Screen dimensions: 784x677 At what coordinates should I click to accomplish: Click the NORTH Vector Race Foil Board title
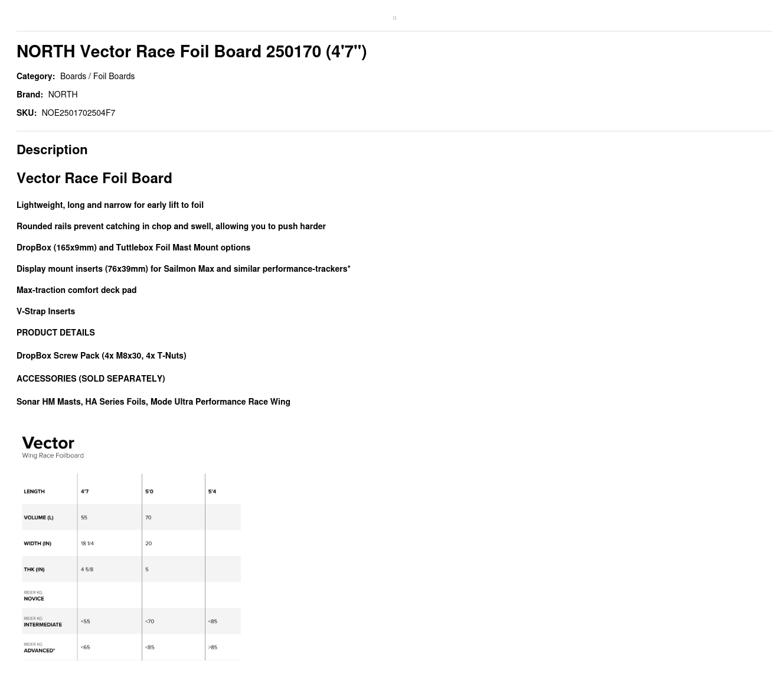191,52
